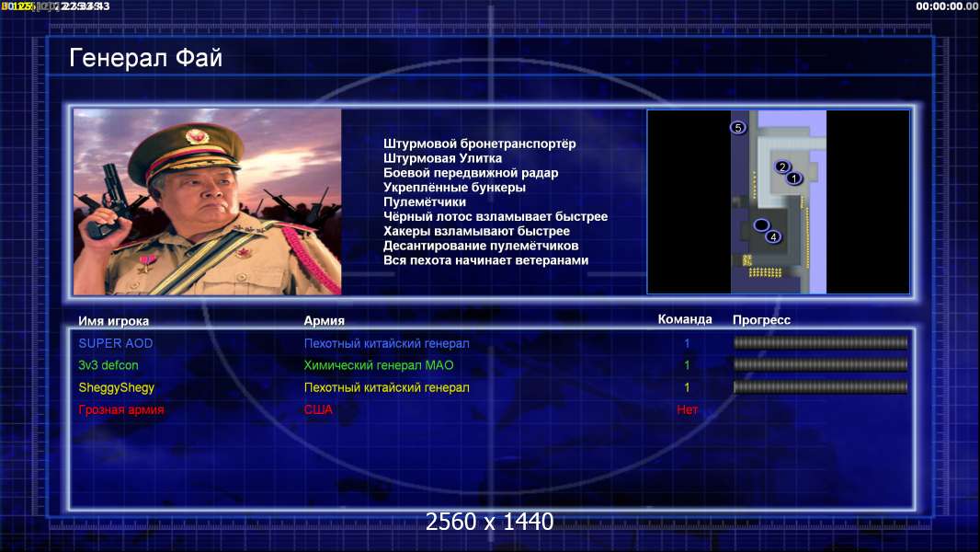Screen dimensions: 980x552
Task: Select player name "SheggyShegy"
Action: click(116, 387)
